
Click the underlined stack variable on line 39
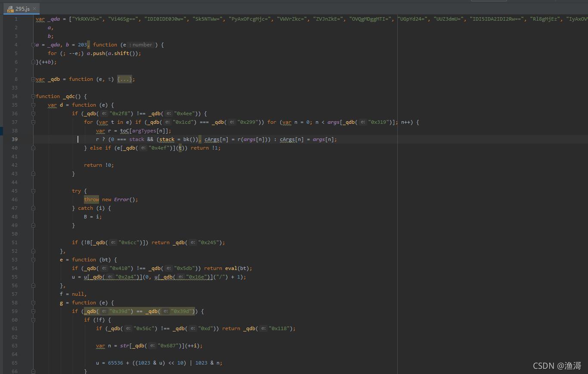click(x=167, y=139)
